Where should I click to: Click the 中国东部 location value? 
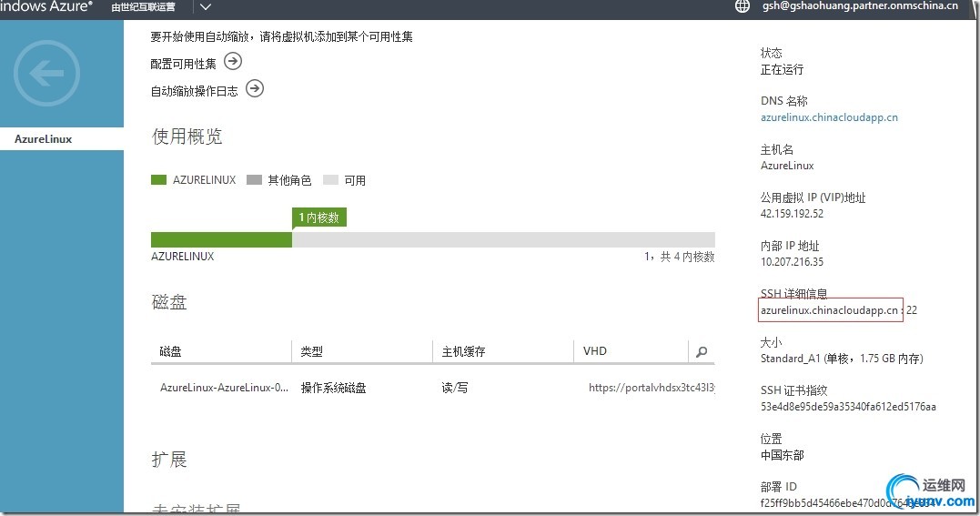[x=783, y=455]
